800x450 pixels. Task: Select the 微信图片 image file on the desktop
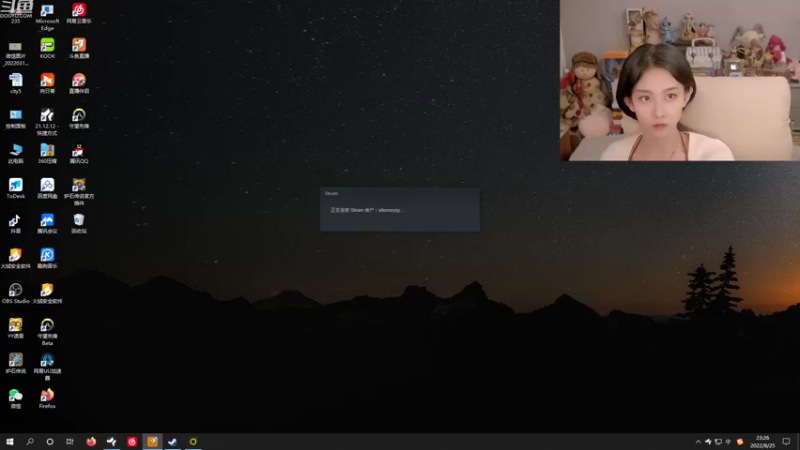(16, 53)
